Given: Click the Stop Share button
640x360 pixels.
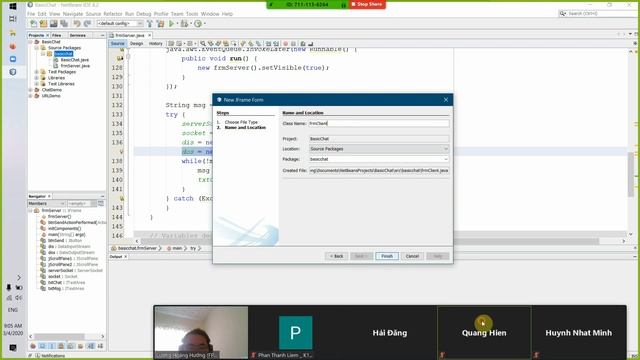Looking at the screenshot, I should click(x=367, y=4).
